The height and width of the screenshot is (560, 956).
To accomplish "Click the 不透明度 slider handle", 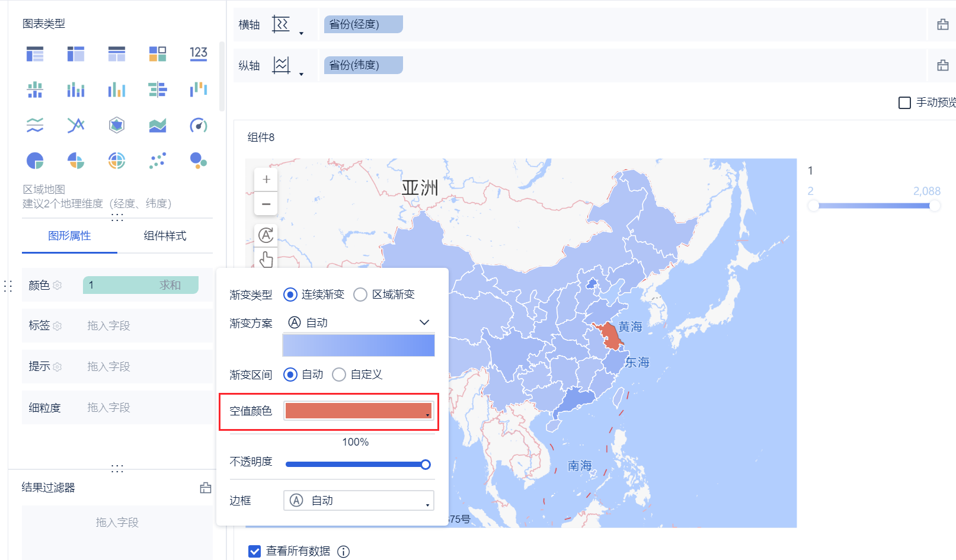I will pos(426,465).
